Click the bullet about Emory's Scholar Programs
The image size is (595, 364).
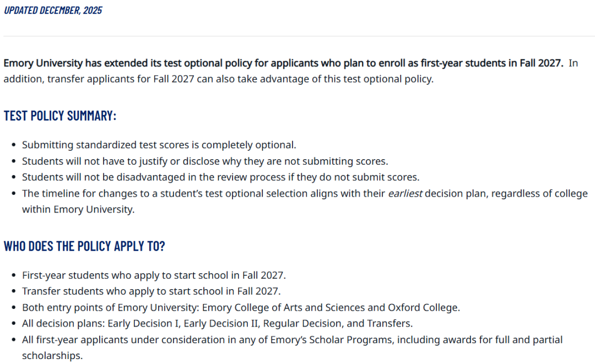coord(292,340)
